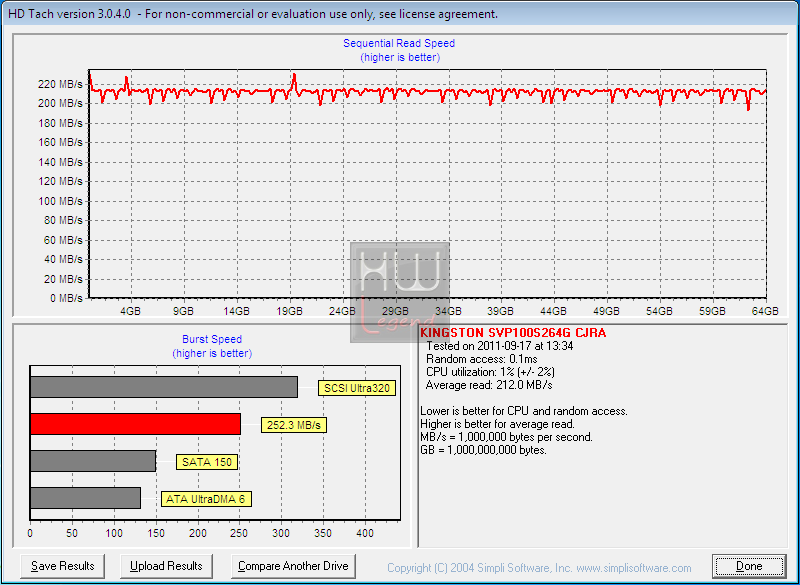Choose Compare Another Drive
The image size is (800, 585).
(293, 566)
